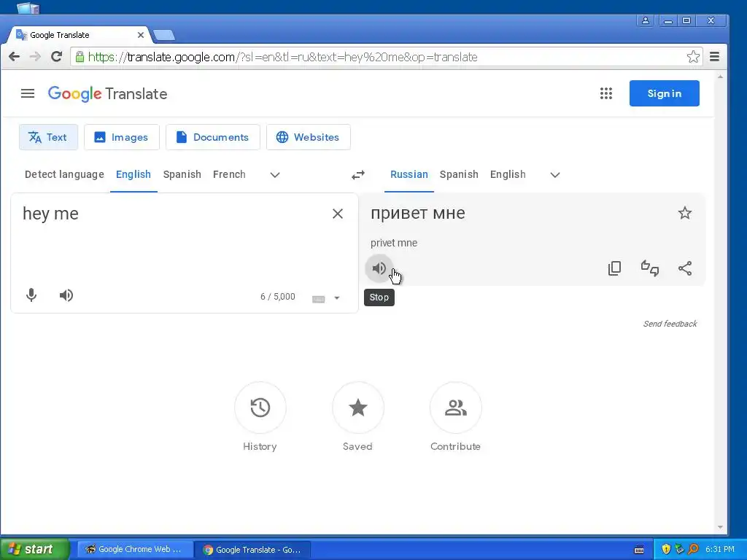Viewport: 747px width, 560px height.
Task: View the site security lock icon
Action: (80, 57)
